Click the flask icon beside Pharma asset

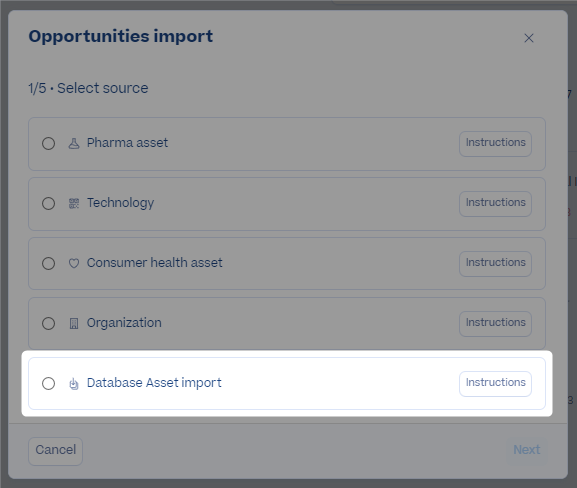pyautogui.click(x=74, y=143)
